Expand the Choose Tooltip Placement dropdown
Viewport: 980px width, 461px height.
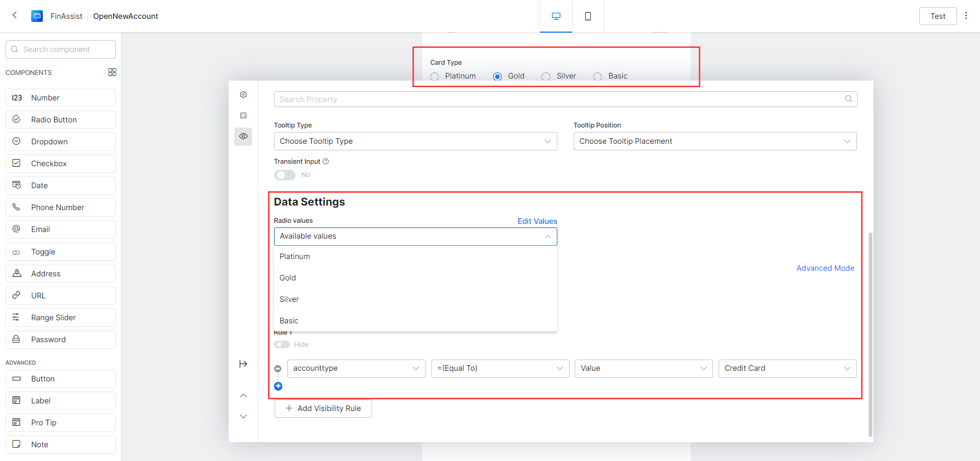[715, 141]
